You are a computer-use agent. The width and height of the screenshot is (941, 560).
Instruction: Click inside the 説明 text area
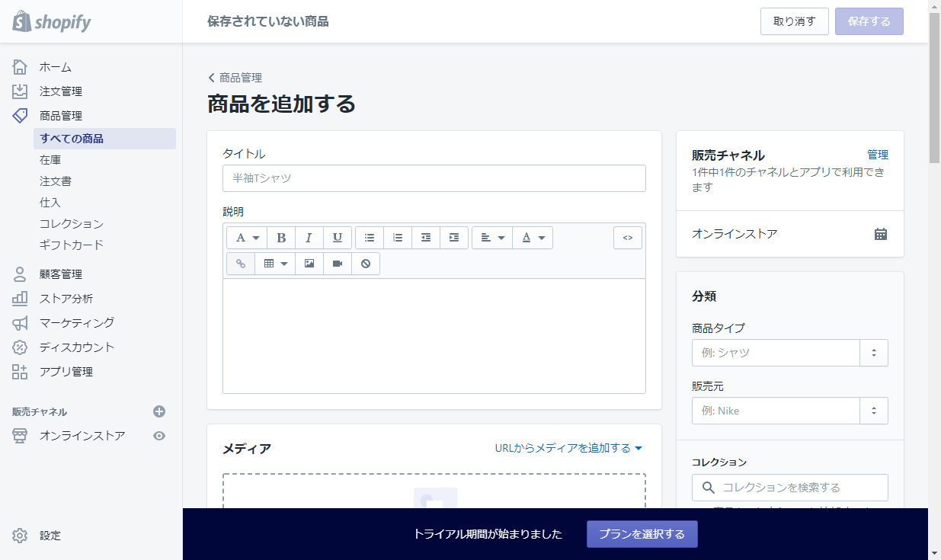click(434, 336)
